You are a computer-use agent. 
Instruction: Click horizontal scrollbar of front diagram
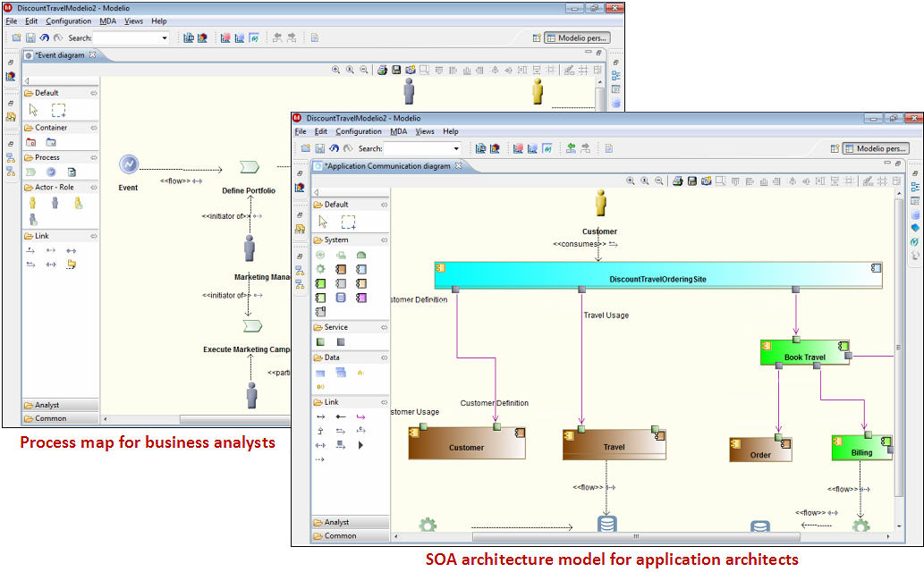pyautogui.click(x=636, y=536)
